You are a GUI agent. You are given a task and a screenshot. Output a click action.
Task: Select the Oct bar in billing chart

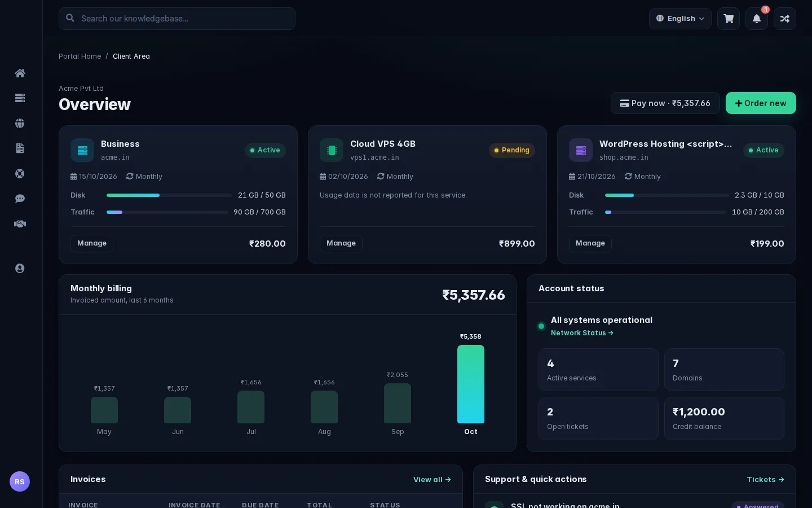tap(471, 384)
